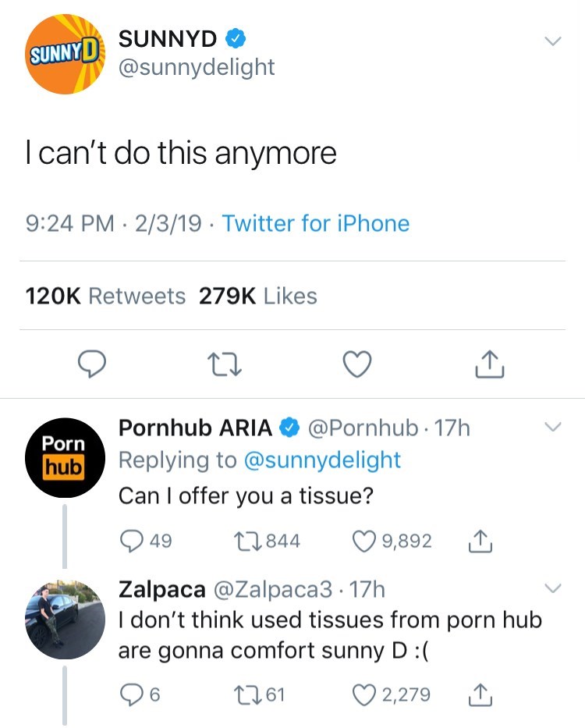Expand options for the Zalpaca reply
The width and height of the screenshot is (585, 728).
coord(552,588)
